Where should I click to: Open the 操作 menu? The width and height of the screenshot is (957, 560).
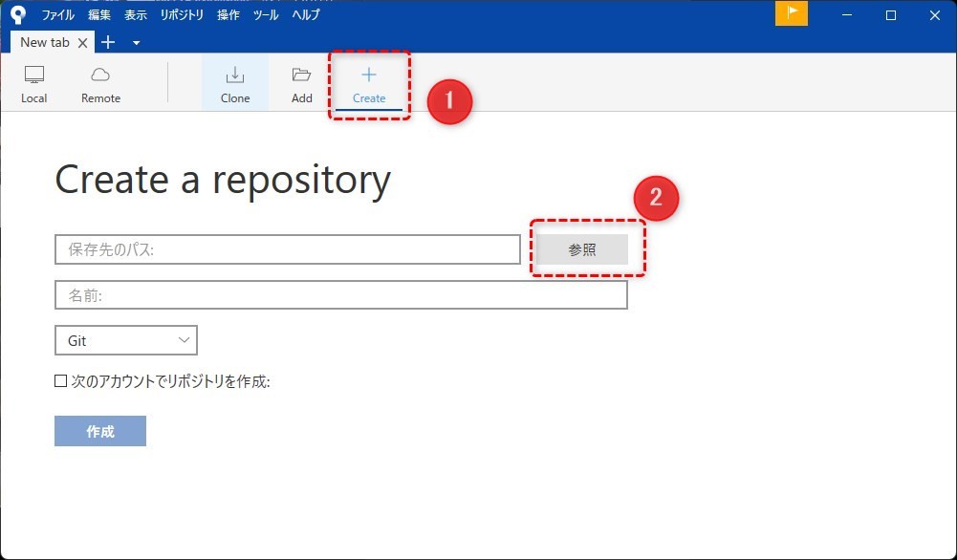pyautogui.click(x=228, y=14)
